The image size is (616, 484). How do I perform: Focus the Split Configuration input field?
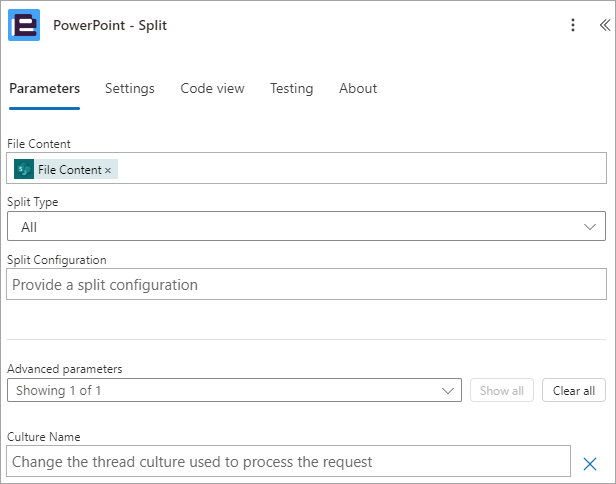tap(306, 284)
